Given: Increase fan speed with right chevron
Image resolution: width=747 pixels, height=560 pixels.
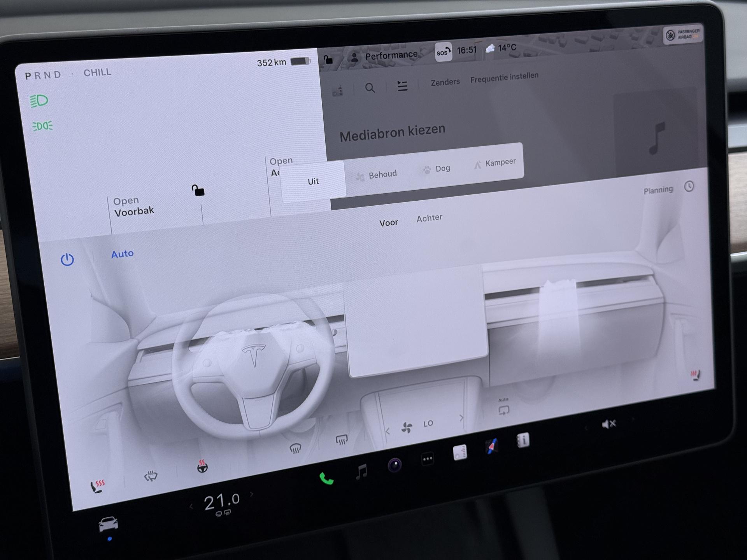Looking at the screenshot, I should (461, 418).
